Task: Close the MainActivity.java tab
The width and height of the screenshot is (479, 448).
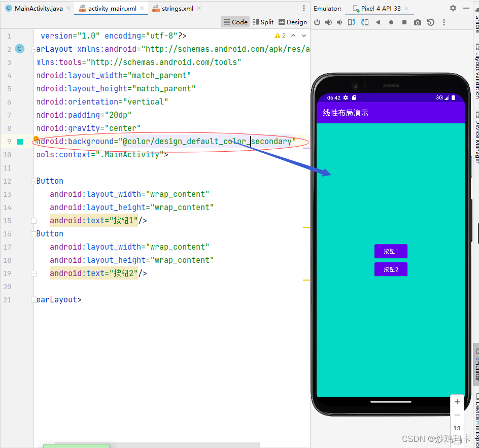Action: click(x=69, y=9)
